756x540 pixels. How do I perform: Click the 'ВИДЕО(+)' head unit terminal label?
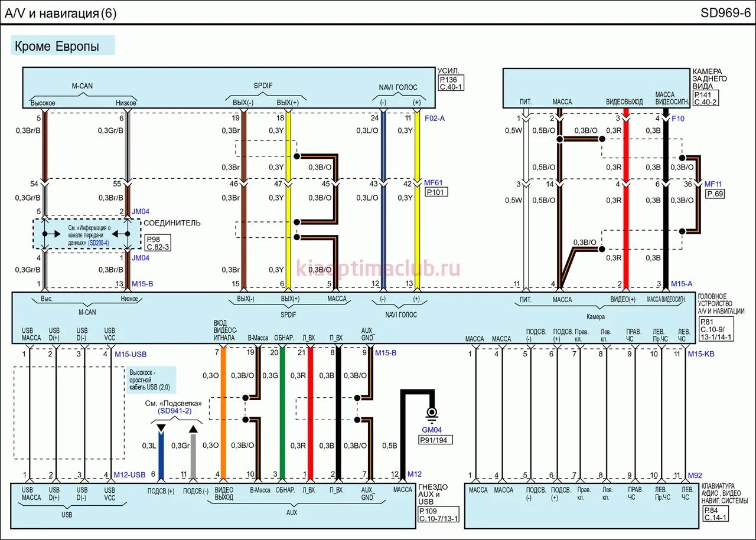623,300
